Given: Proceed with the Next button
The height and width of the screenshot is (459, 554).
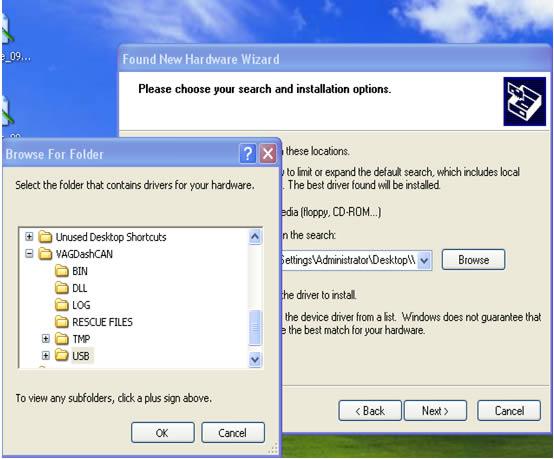Looking at the screenshot, I should (x=435, y=411).
